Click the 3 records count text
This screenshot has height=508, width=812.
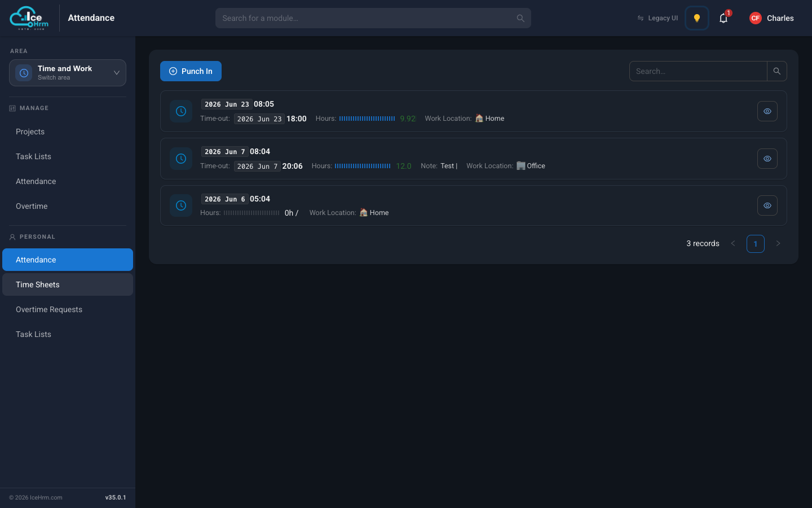point(703,243)
